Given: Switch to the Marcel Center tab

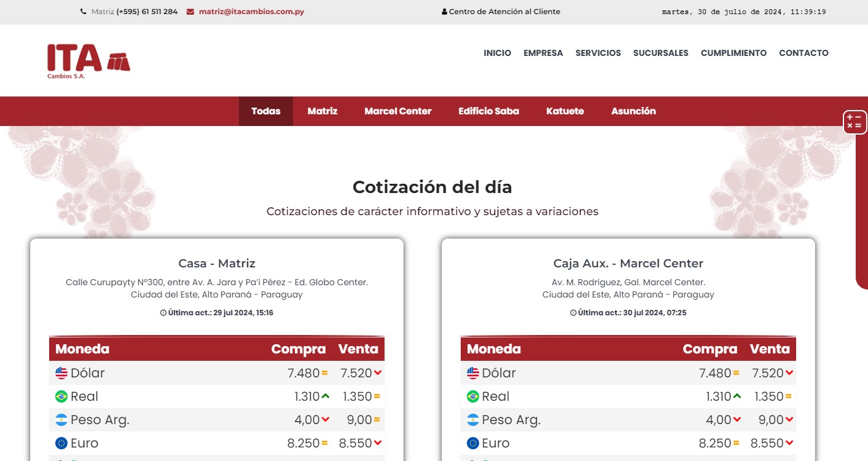Looking at the screenshot, I should click(x=398, y=111).
